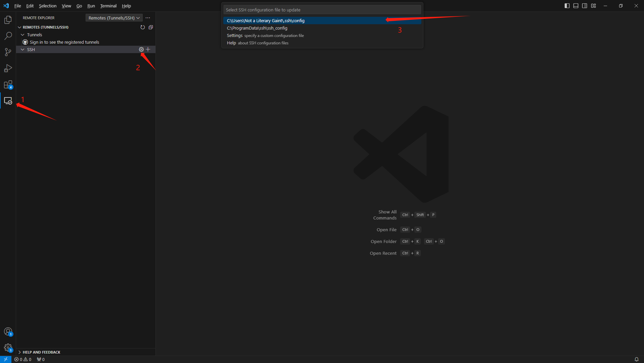
Task: Click the Open Folder hint text
Action: [x=383, y=241]
